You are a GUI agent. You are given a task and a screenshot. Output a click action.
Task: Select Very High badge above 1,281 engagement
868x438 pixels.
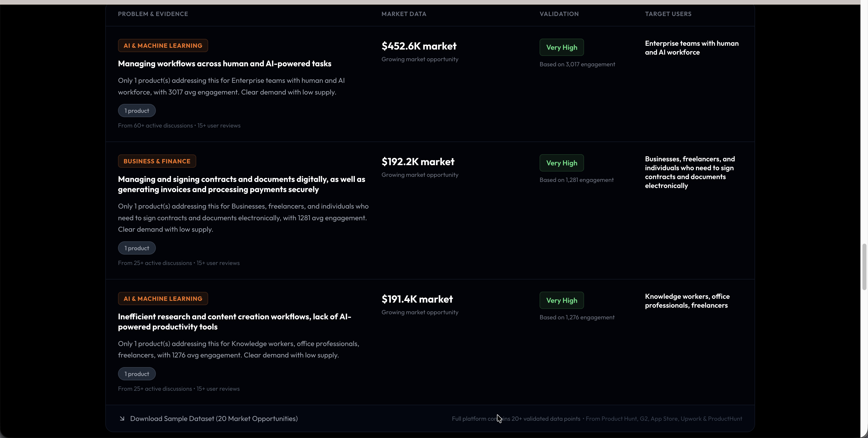[561, 163]
